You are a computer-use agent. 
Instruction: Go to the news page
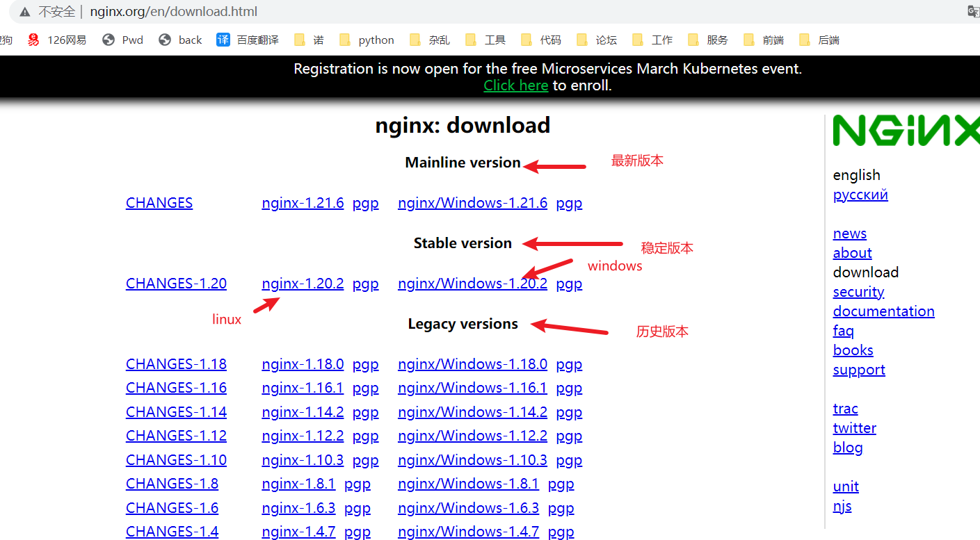point(850,234)
